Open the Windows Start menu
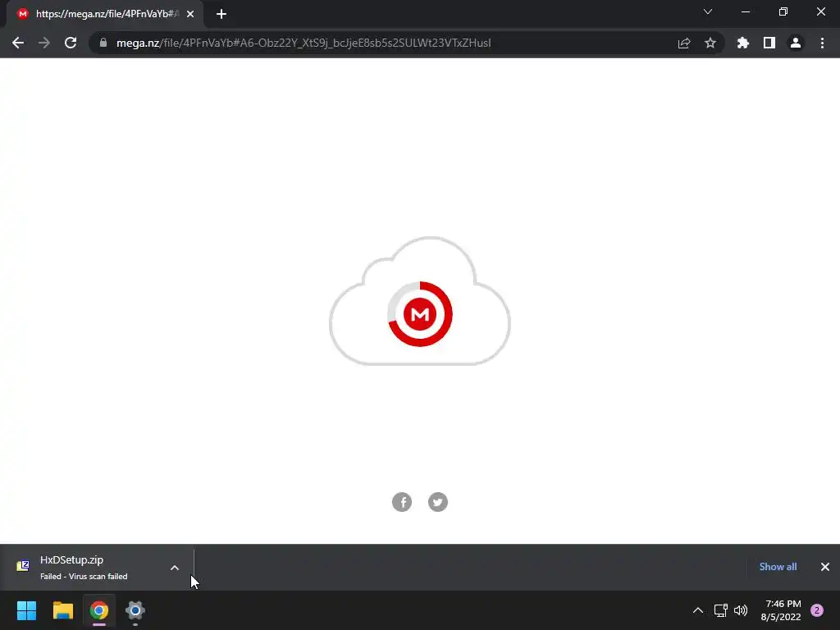Screen dimensions: 840x630 (26, 610)
